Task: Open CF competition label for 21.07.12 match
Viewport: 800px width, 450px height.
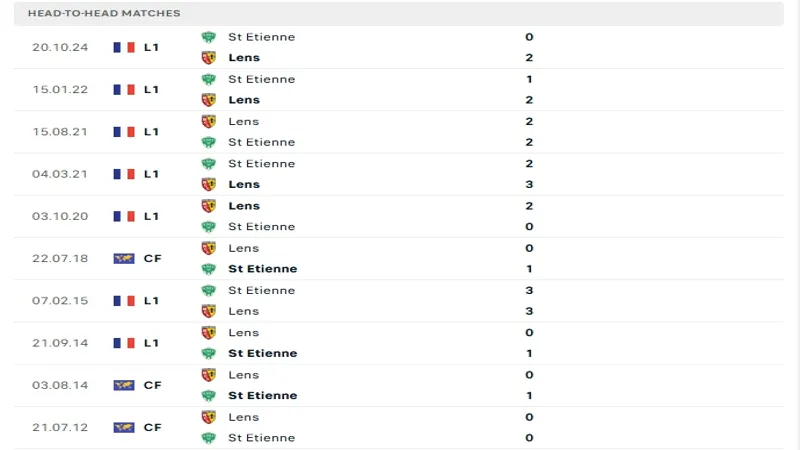Action: coord(152,427)
